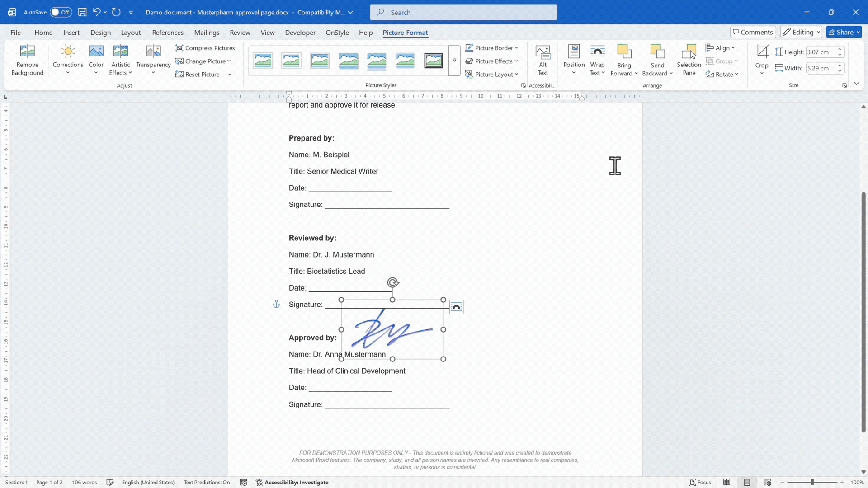The image size is (868, 488).
Task: Click the zoom in plus button
Action: coord(842,482)
